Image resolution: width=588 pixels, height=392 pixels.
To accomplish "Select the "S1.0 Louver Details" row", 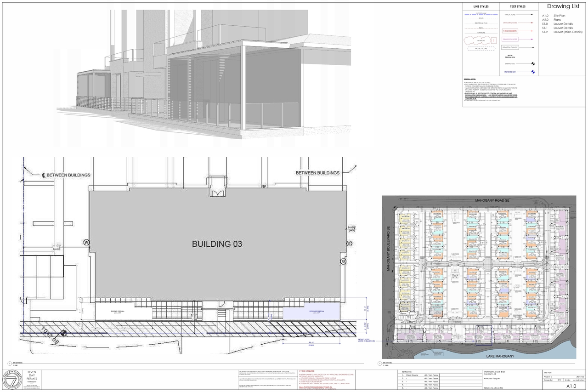I will click(558, 24).
